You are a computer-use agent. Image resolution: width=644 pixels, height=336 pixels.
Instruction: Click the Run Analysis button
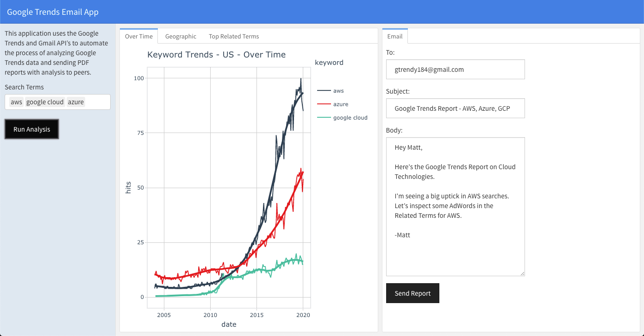pyautogui.click(x=32, y=129)
